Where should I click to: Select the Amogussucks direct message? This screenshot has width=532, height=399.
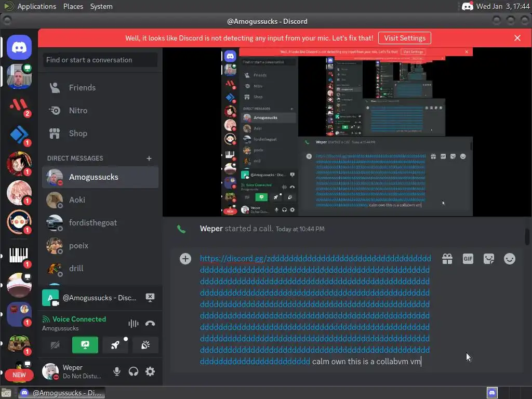pyautogui.click(x=100, y=177)
